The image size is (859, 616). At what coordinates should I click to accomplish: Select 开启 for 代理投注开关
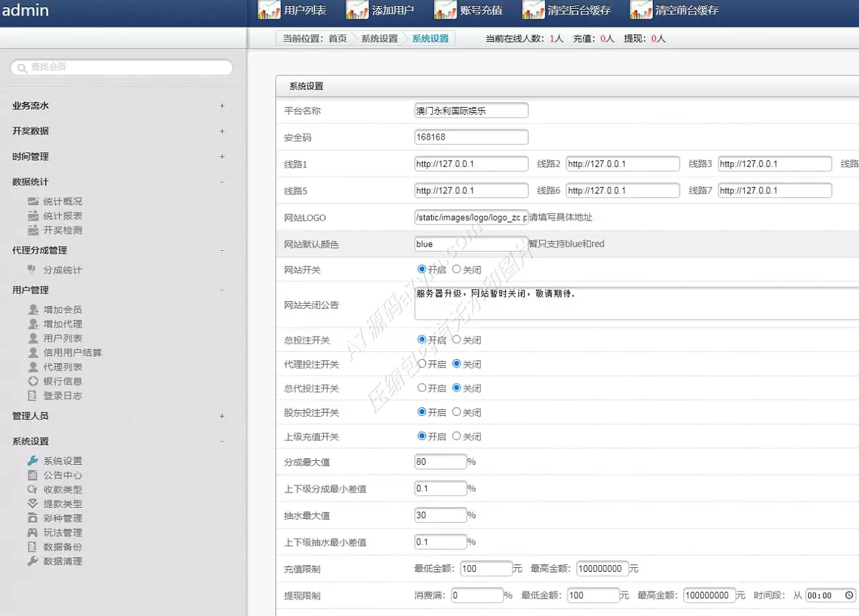tap(422, 364)
